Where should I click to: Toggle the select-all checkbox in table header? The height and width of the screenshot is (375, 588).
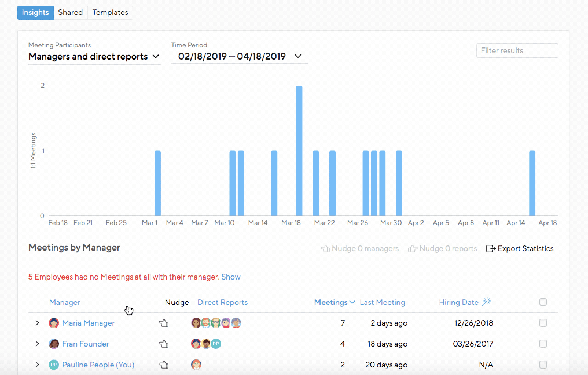point(543,302)
